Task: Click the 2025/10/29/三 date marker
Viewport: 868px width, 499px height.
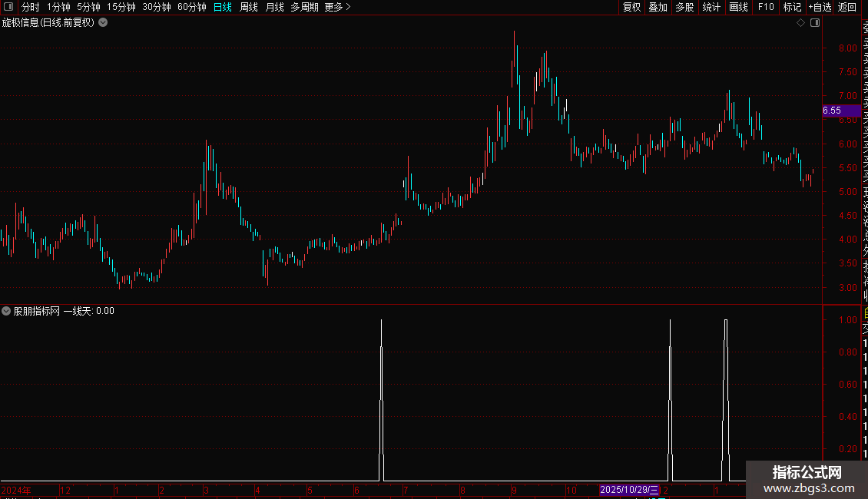Action: (629, 490)
